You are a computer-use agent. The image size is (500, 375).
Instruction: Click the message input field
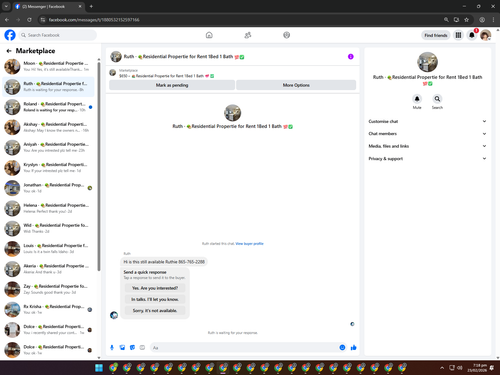[243, 348]
